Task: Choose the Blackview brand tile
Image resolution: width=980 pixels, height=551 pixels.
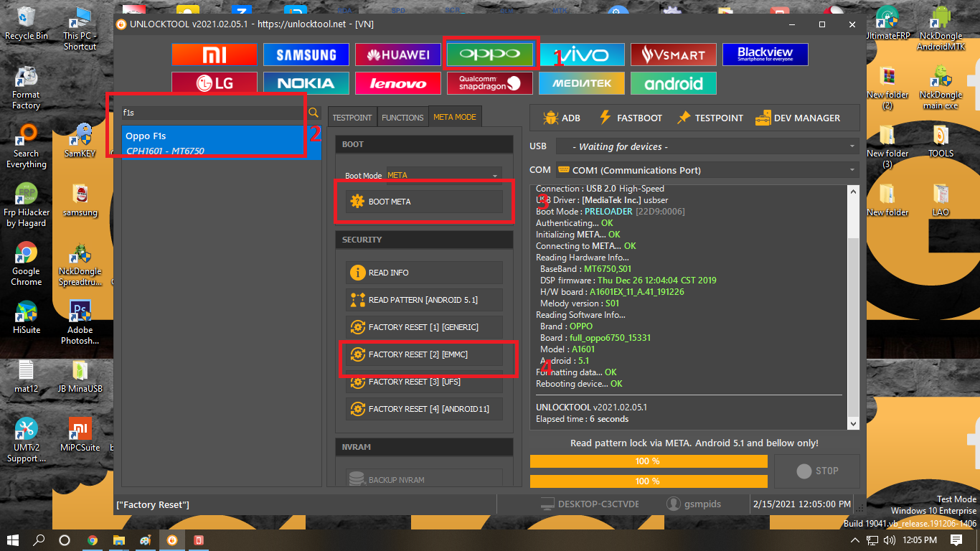Action: pyautogui.click(x=765, y=55)
